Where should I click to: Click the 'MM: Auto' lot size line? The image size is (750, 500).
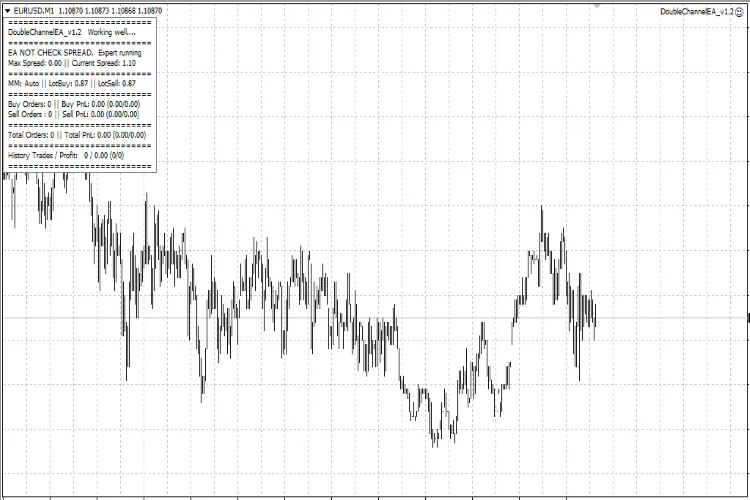71,84
